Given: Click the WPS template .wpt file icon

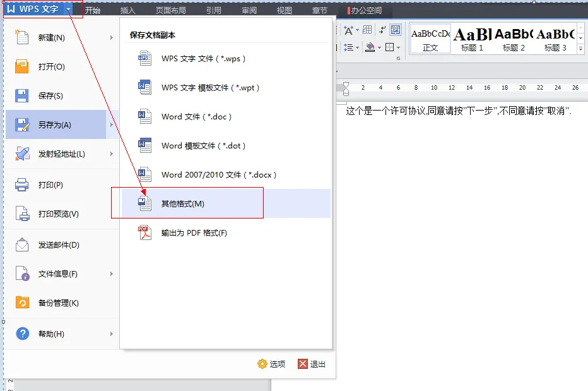Looking at the screenshot, I should coord(144,87).
